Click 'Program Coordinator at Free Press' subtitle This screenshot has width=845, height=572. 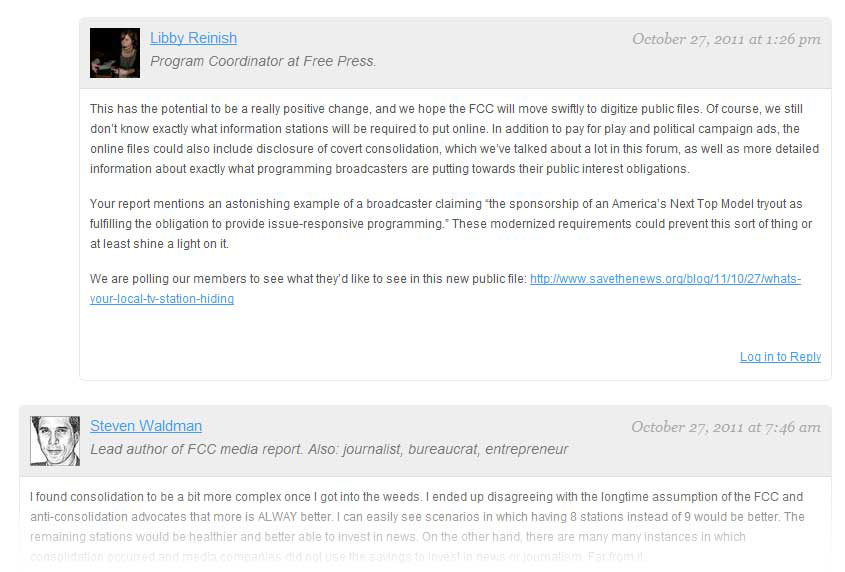coord(263,61)
